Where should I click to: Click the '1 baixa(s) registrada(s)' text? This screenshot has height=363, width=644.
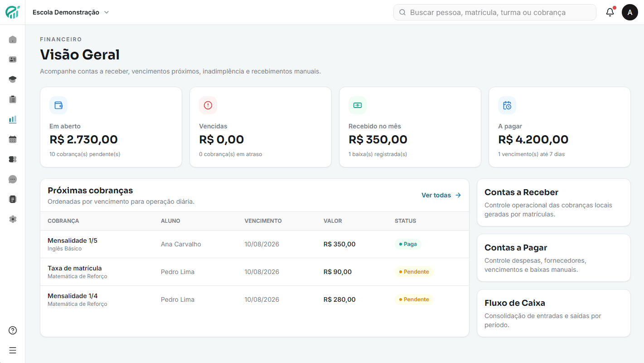[378, 154]
